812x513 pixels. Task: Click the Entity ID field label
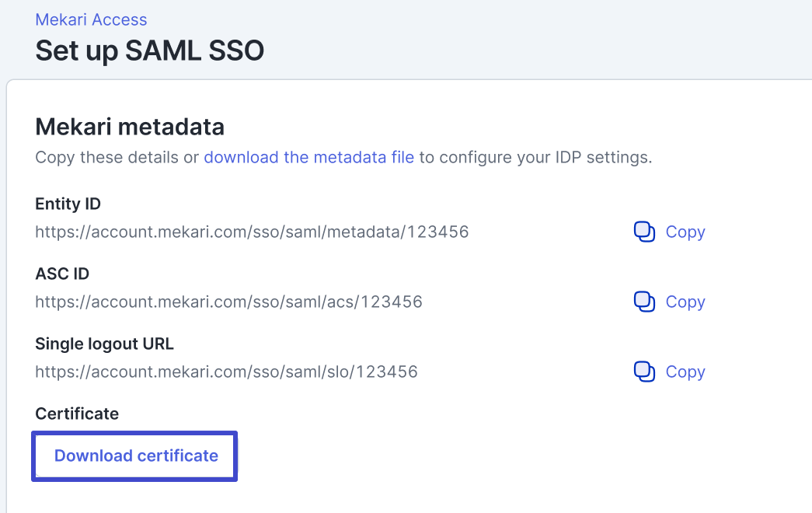pyautogui.click(x=68, y=204)
